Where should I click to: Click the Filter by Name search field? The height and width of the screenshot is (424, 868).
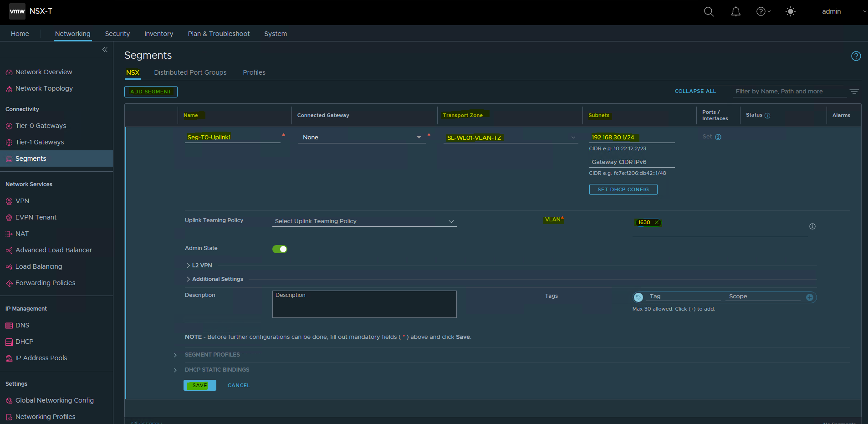790,92
